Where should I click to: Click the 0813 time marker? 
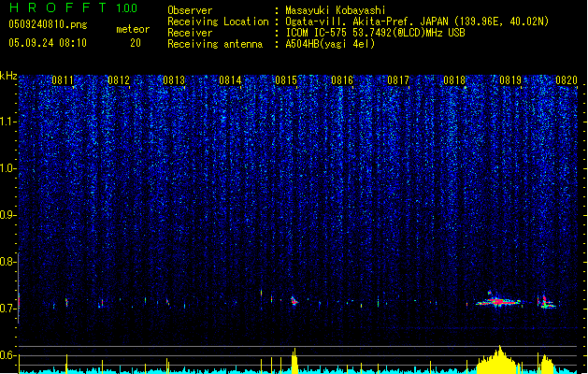click(x=174, y=80)
